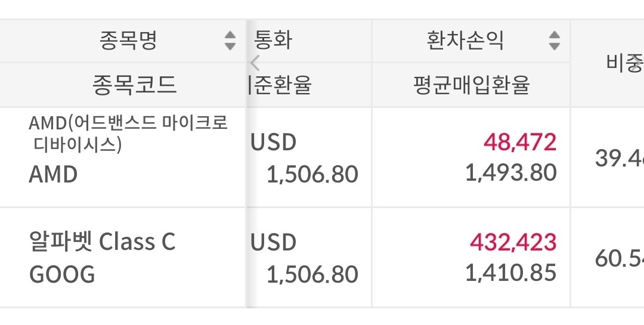Click the GOOG ticker code
The image size is (644, 325).
coord(62,275)
